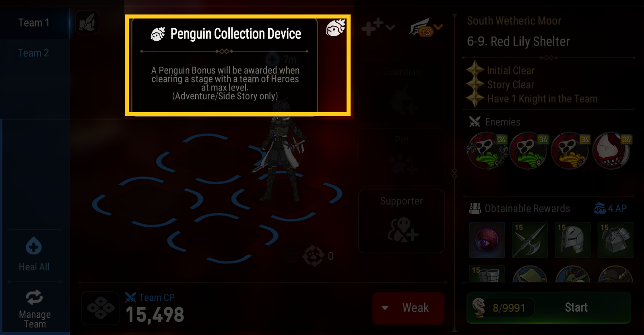Tap the 8/9991 energy counter
Screen dimensions: 644x335
pyautogui.click(x=509, y=308)
